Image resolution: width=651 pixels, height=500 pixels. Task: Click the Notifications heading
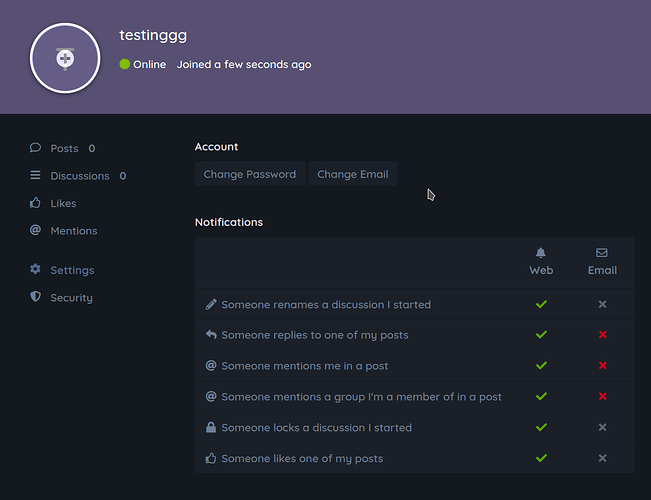[x=229, y=222]
